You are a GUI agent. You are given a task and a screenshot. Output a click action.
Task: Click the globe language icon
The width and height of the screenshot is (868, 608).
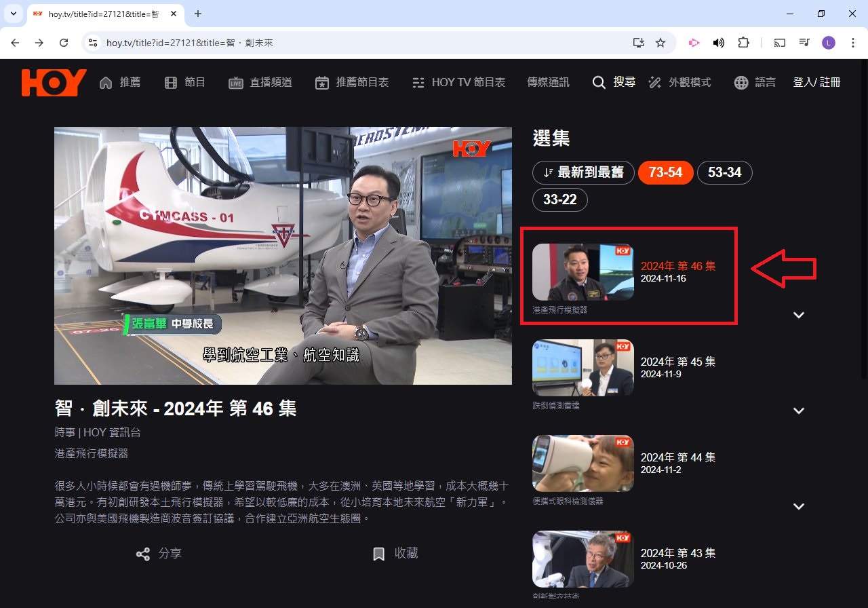coord(741,82)
